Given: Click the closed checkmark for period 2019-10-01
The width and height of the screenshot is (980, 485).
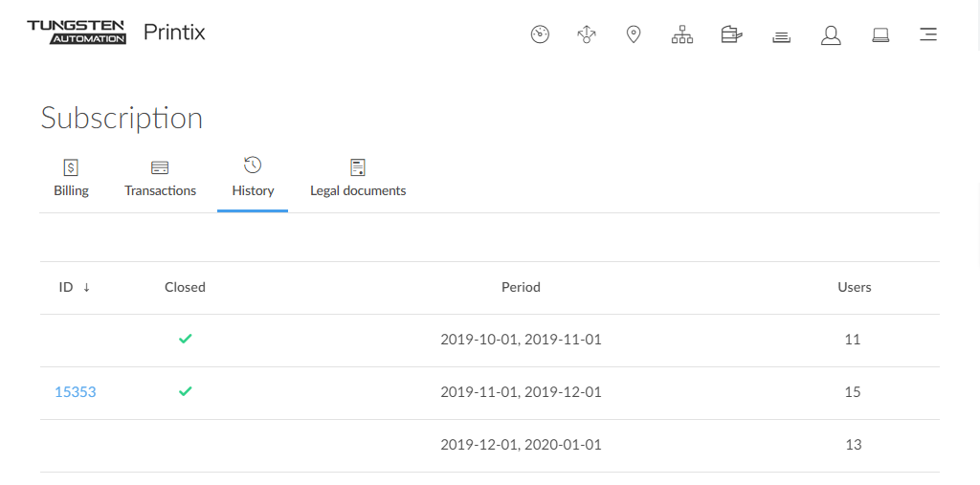Looking at the screenshot, I should (186, 339).
